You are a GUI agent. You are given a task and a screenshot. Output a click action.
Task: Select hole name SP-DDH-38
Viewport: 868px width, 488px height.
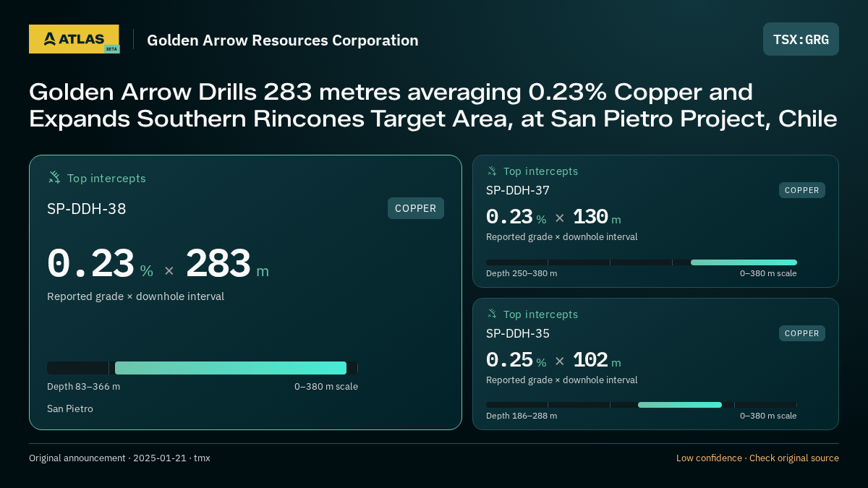[x=87, y=209]
